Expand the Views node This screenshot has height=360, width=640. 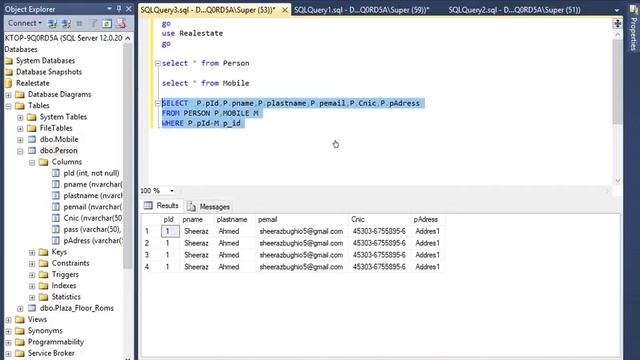tap(9, 320)
